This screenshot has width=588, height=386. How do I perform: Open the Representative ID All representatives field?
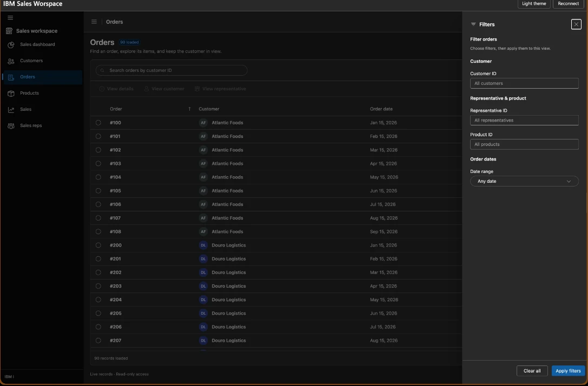[524, 121]
